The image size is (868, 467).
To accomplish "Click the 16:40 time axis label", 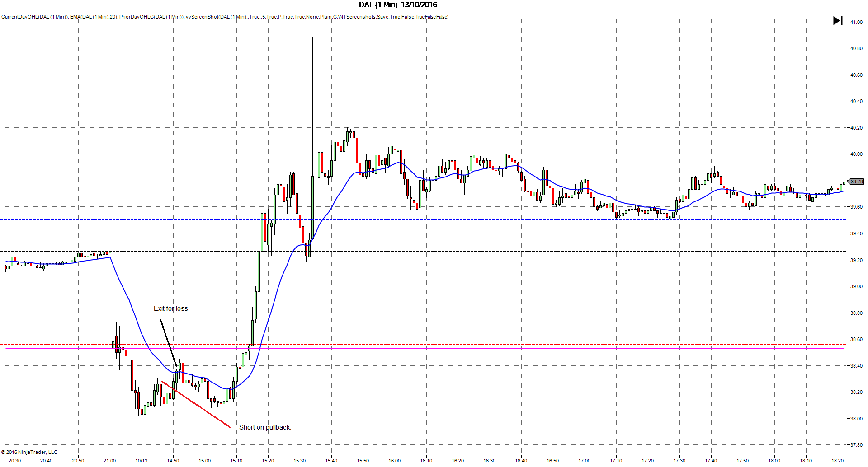I will click(521, 461).
